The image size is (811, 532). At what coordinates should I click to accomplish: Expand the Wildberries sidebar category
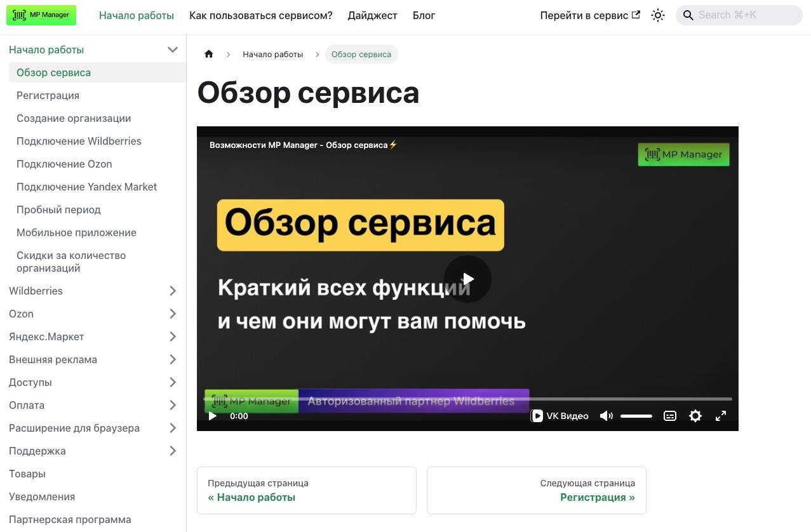(172, 291)
